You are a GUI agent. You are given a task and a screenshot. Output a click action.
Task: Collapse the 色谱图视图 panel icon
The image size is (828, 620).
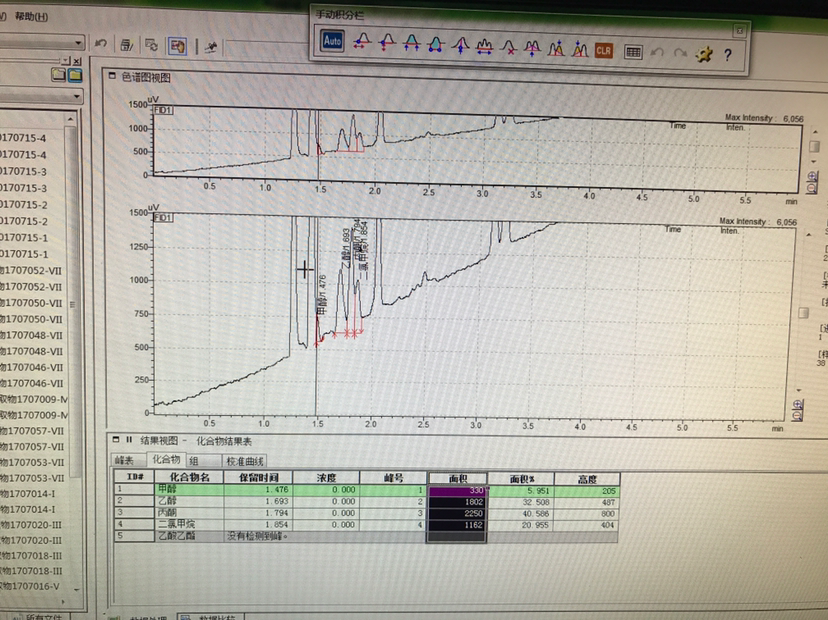(x=112, y=76)
